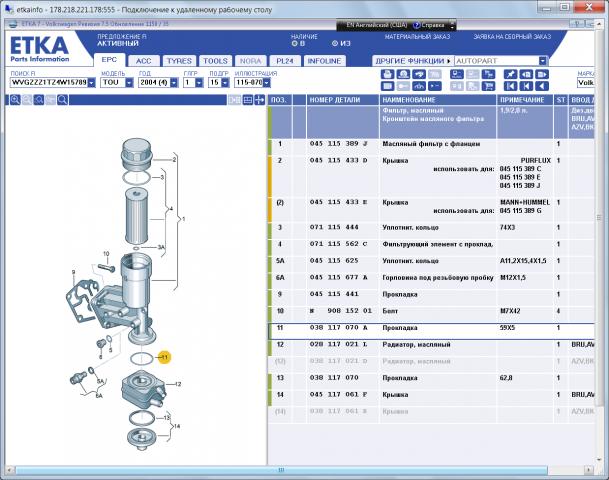
Task: Click the ETKA Parts Information logo
Action: pos(40,49)
